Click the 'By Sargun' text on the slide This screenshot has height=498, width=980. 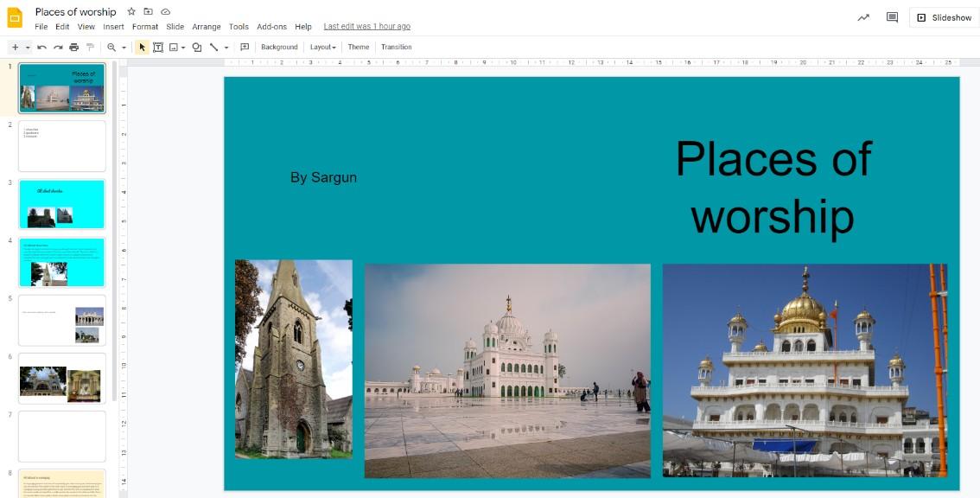pos(323,177)
